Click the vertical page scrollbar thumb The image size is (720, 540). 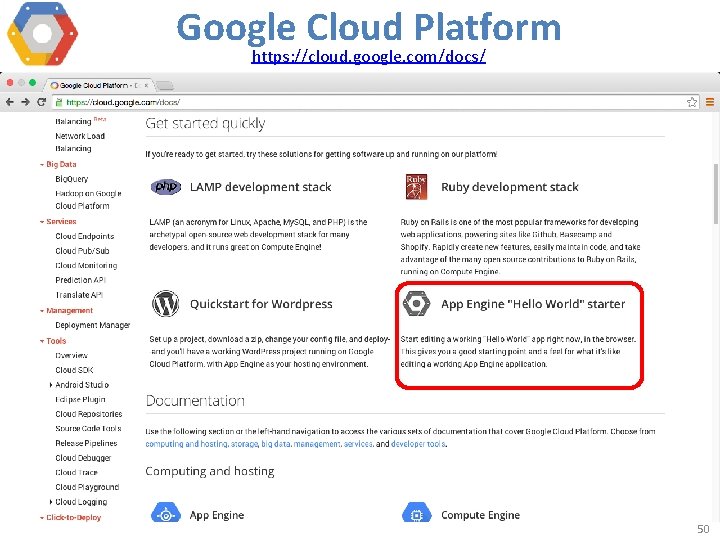tap(715, 193)
